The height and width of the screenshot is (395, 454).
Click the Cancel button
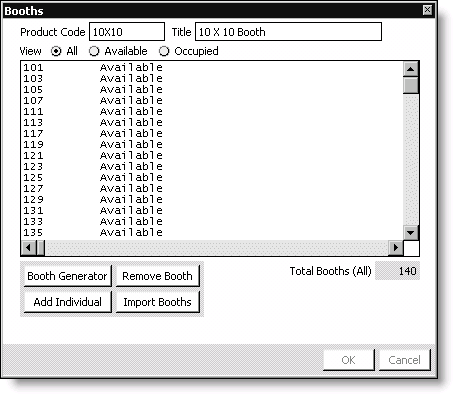[x=404, y=360]
